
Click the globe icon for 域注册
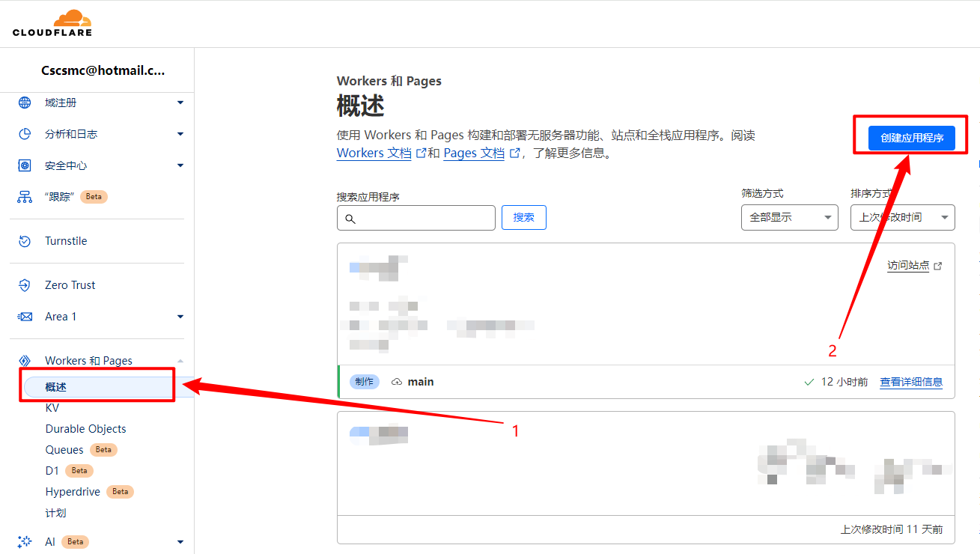pyautogui.click(x=25, y=103)
